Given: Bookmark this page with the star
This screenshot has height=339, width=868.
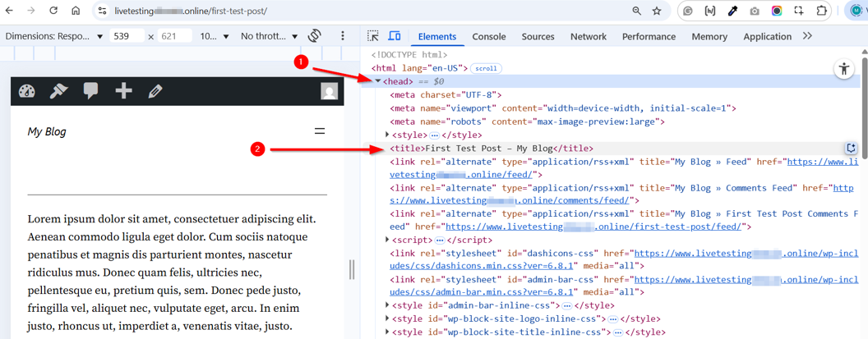Looking at the screenshot, I should point(657,11).
